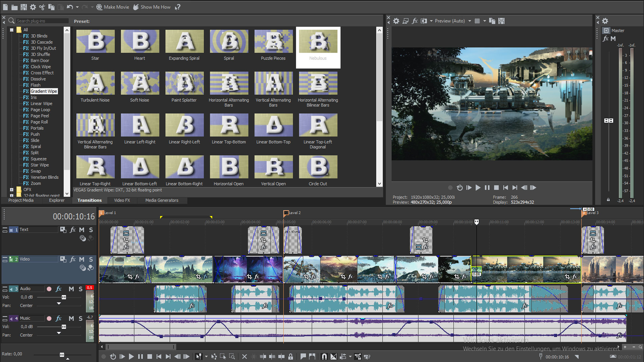Solo the Video track
This screenshot has height=362, width=644.
pos(91,259)
